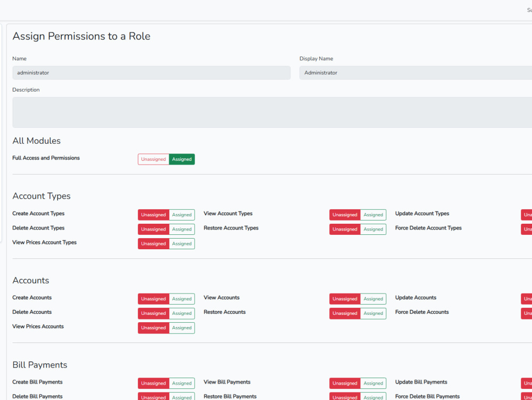This screenshot has width=532, height=400.
Task: Select Assigned for Full Access and Permissions
Action: 182,159
